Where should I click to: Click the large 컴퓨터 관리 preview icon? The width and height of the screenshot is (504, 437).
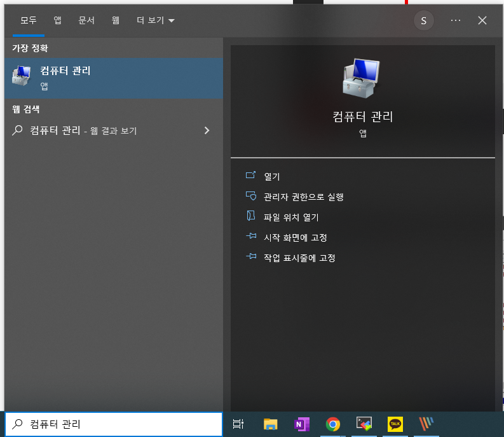pyautogui.click(x=362, y=78)
